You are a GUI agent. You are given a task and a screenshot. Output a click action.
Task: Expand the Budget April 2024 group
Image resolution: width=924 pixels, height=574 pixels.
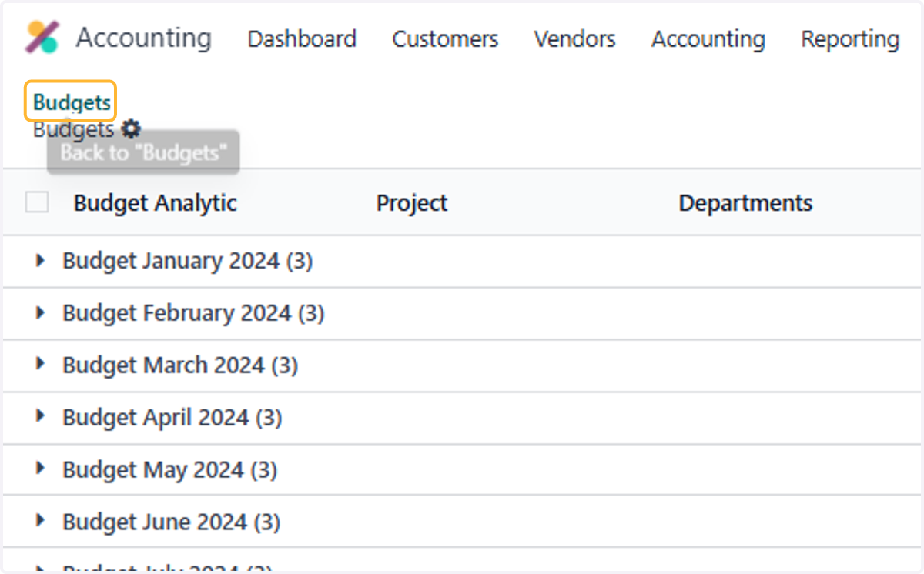(x=41, y=417)
